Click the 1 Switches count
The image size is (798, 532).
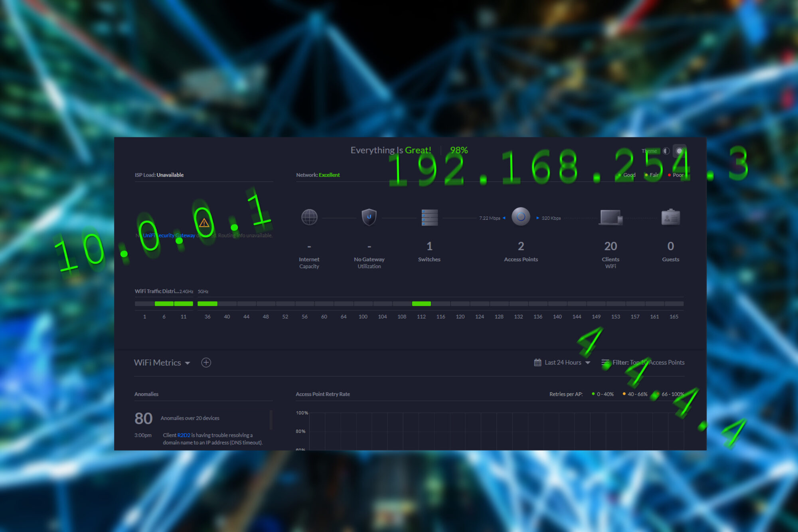coord(429,246)
